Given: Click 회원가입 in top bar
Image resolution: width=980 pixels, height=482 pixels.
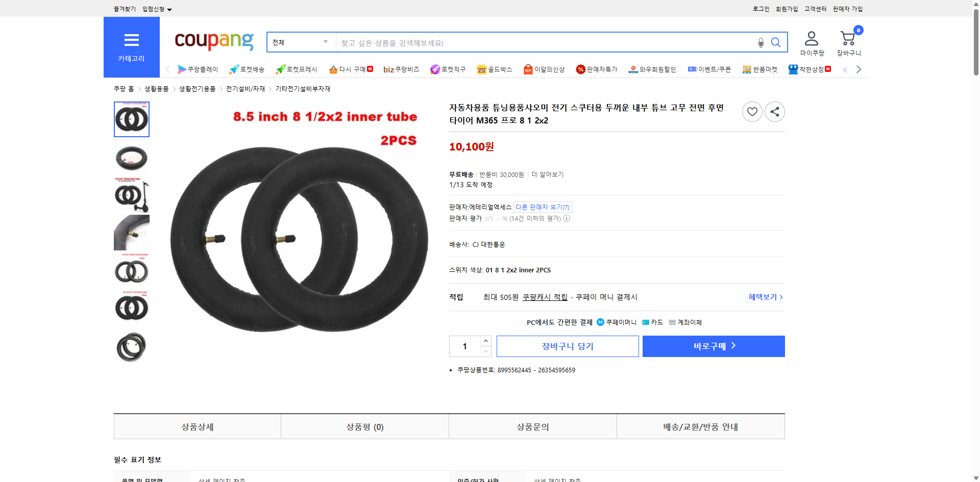Looking at the screenshot, I should click(787, 9).
